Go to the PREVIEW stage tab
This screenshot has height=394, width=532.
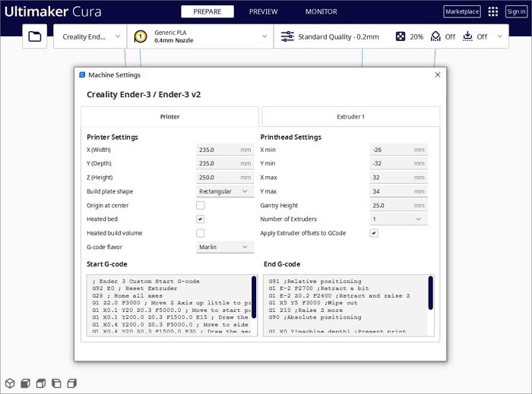pos(263,12)
